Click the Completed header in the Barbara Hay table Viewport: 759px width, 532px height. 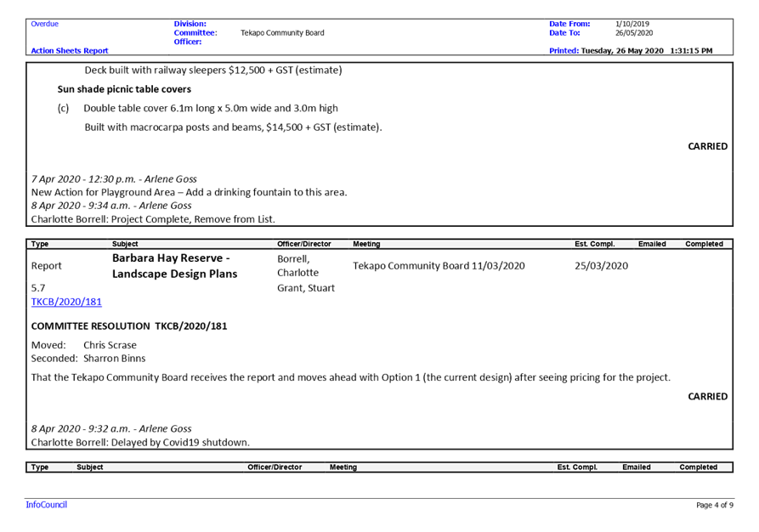coord(705,244)
